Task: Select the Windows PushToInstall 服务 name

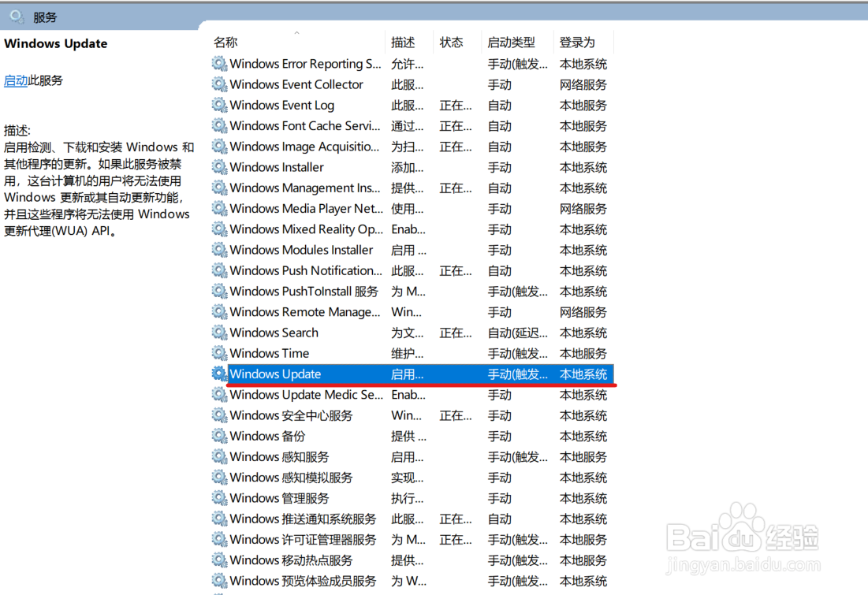Action: coord(304,291)
